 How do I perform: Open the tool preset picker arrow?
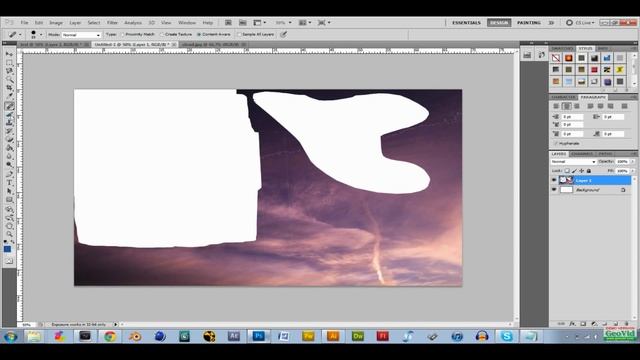tap(20, 35)
